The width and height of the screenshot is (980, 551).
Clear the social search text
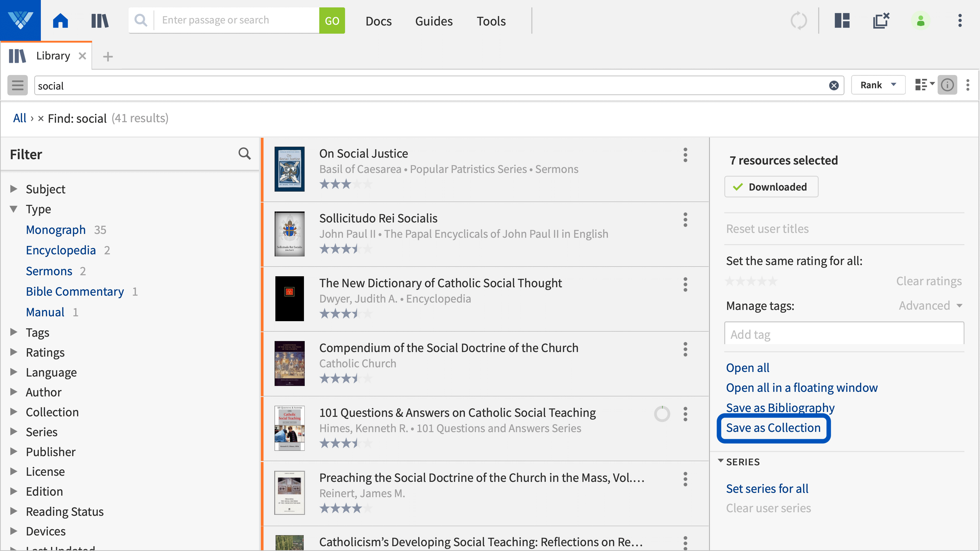pos(834,85)
